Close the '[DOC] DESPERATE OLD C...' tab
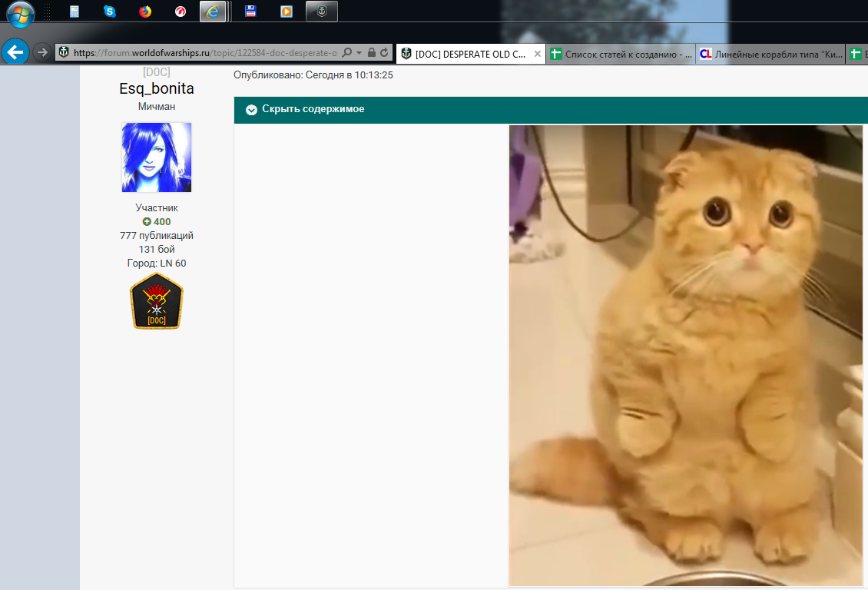This screenshot has height=590, width=868. (x=538, y=54)
